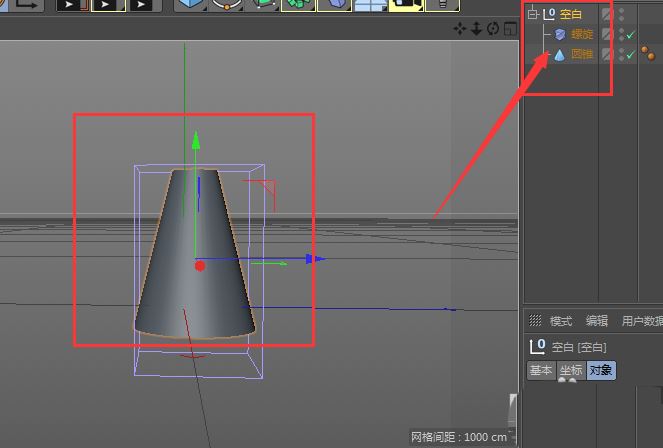Click the layer swatch for 空白

(x=607, y=14)
